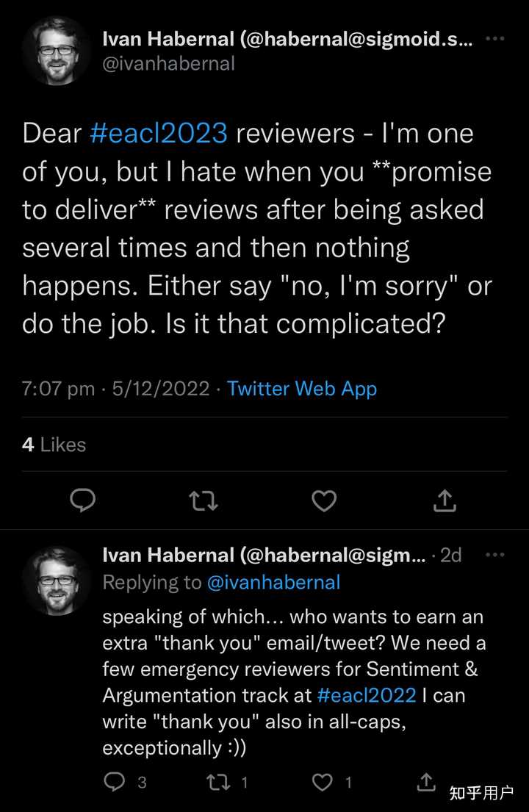Retweet the main tweet about reviewers

(x=204, y=500)
